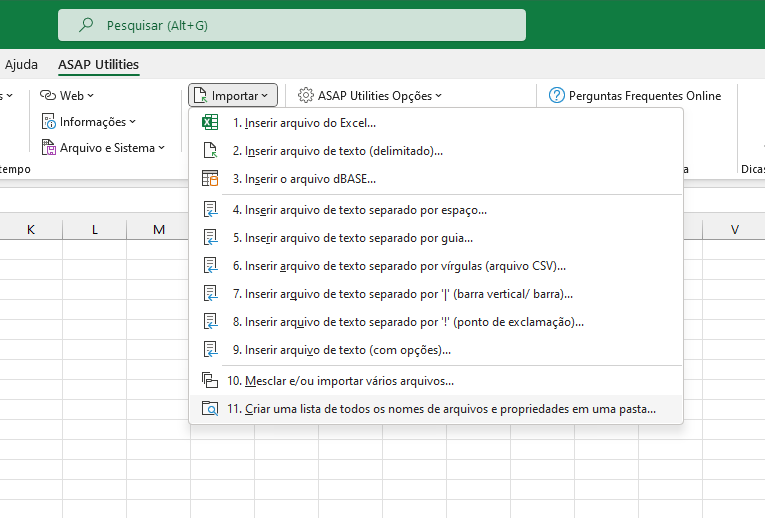Select column L header

(95, 229)
